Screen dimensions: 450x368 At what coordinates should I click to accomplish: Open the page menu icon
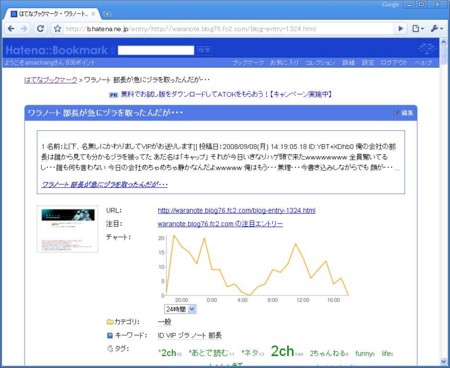[417, 29]
